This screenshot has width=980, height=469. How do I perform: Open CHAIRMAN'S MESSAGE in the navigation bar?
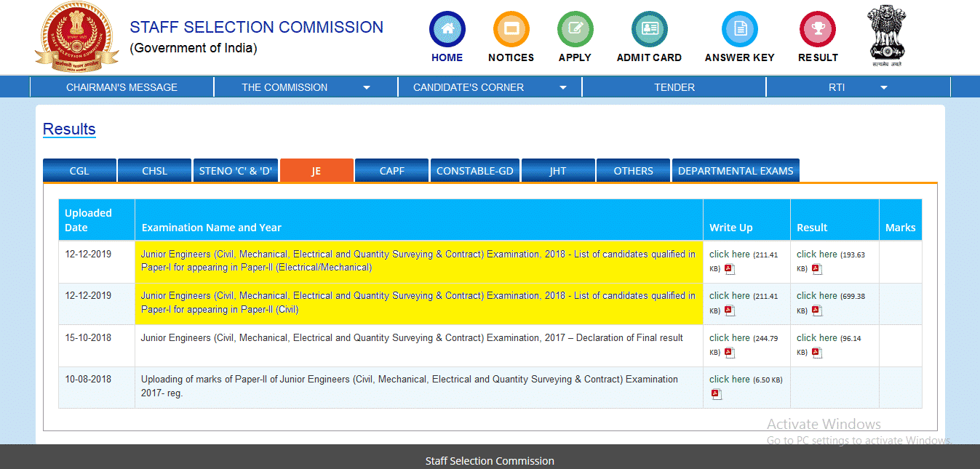point(121,87)
